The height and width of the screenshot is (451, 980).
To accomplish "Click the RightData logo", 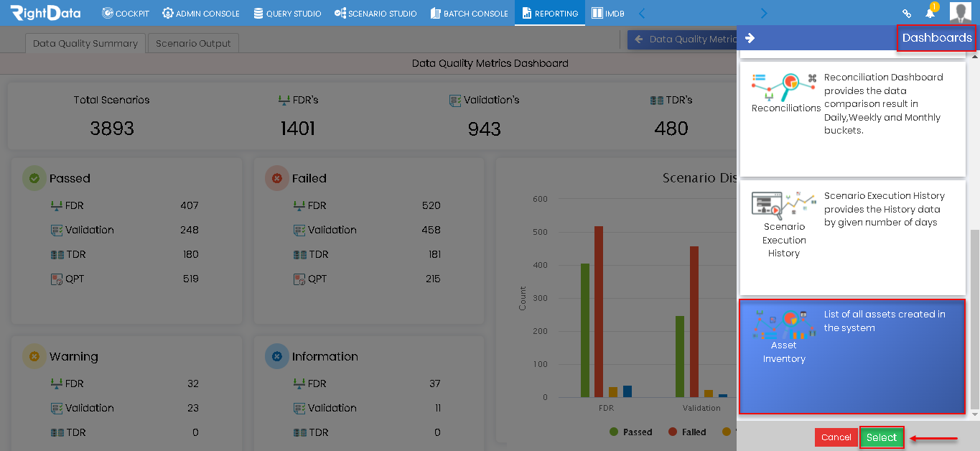I will coord(45,13).
